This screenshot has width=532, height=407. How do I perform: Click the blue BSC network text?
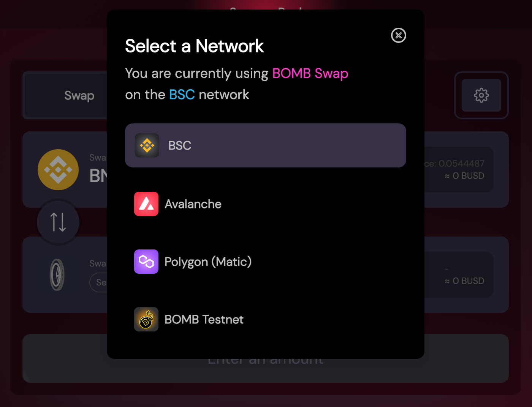pos(182,95)
